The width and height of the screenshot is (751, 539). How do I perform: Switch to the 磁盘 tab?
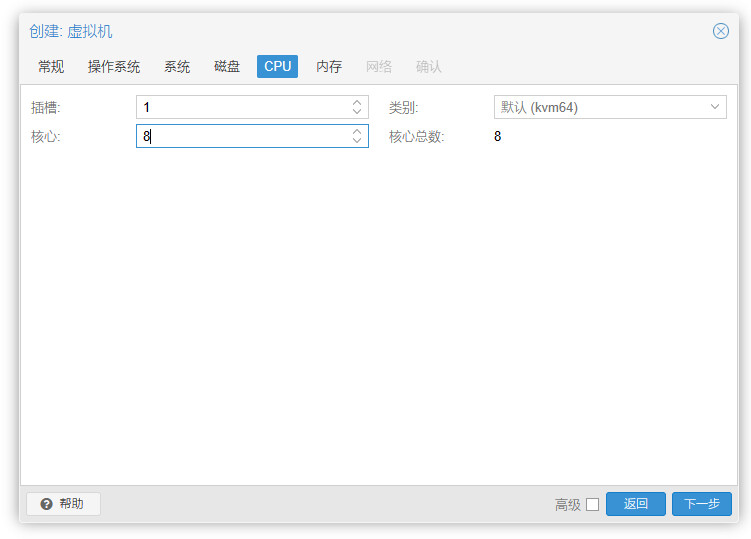227,66
